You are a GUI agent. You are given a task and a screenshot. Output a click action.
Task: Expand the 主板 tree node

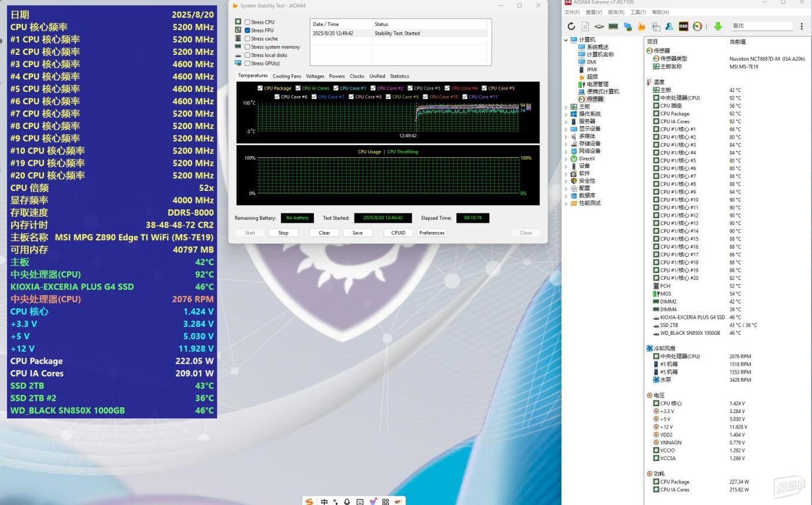pos(566,107)
